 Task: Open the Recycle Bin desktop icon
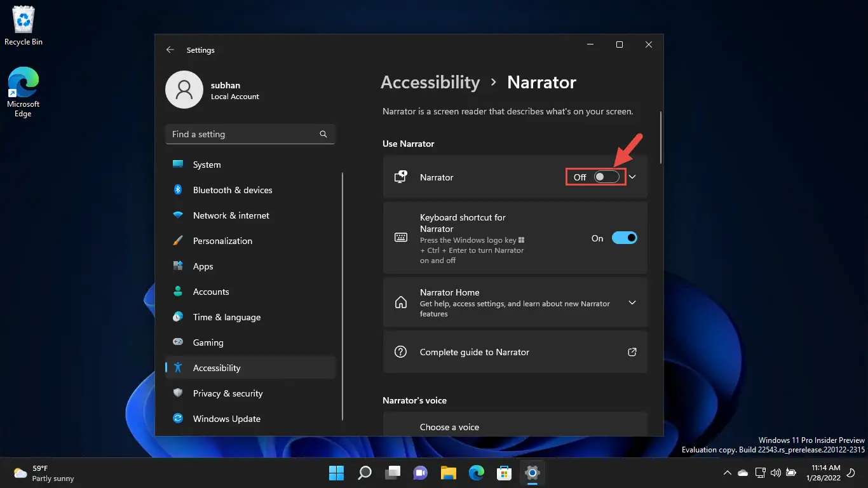[24, 25]
